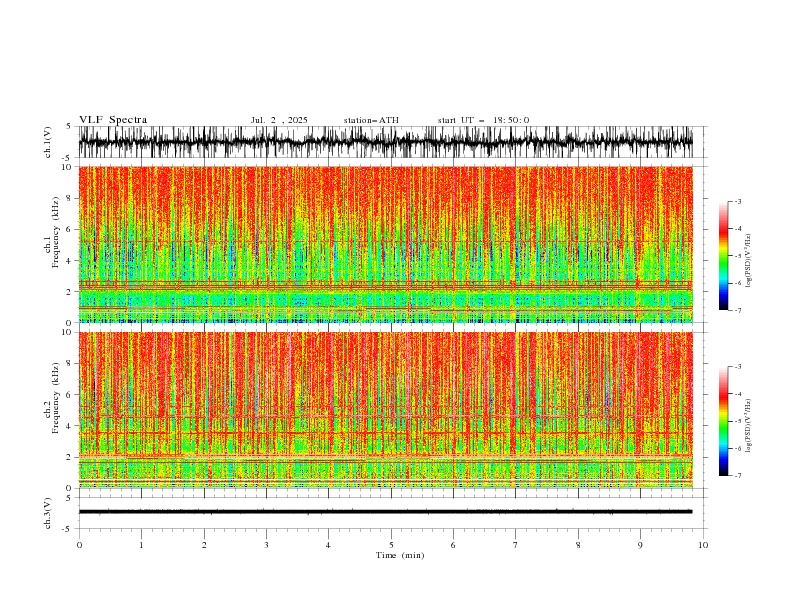
Task: Select the date "Jul. 2 , 2025"
Action: pyautogui.click(x=279, y=120)
